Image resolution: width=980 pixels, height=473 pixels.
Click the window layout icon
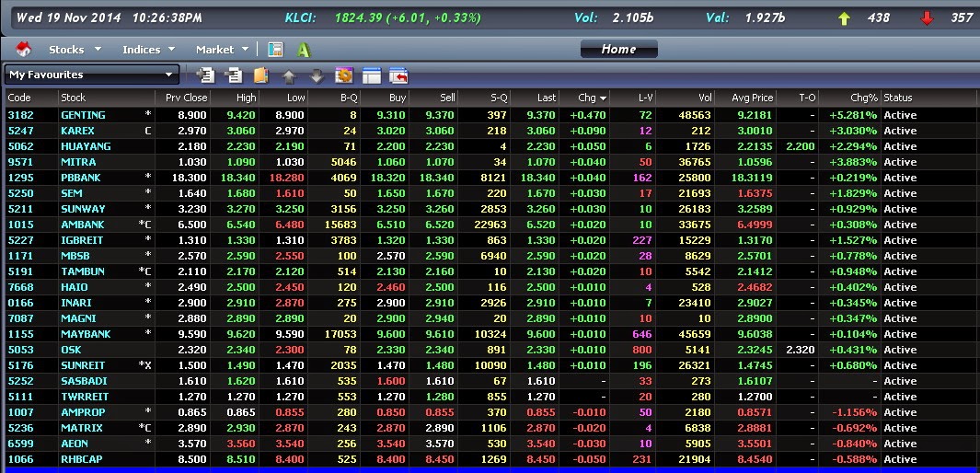click(371, 75)
